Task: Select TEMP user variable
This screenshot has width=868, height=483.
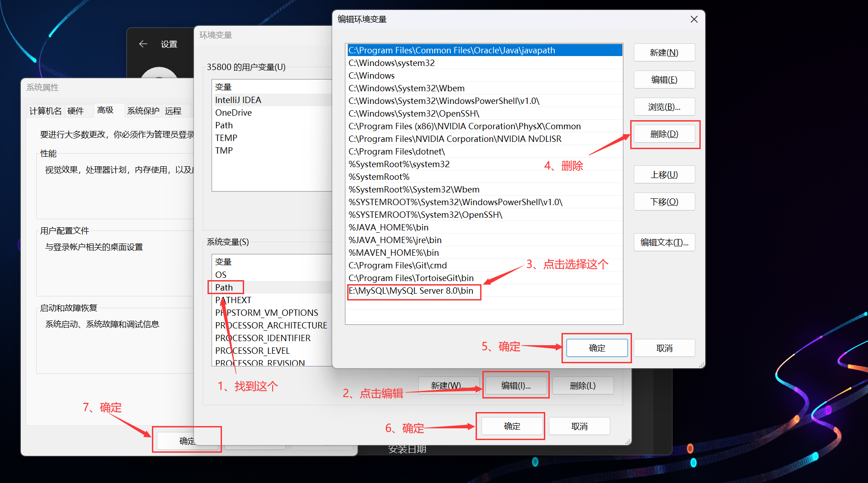Action: tap(272, 138)
